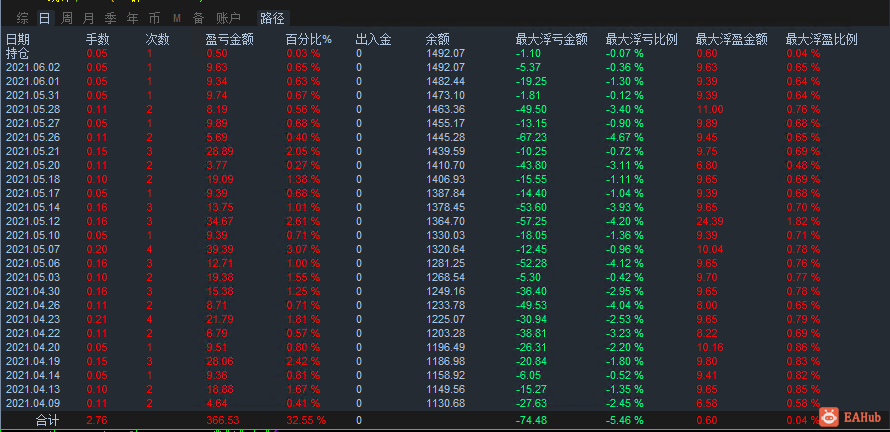The width and height of the screenshot is (890, 432).
Task: Select the 2021.06.01 date row
Action: (x=32, y=81)
